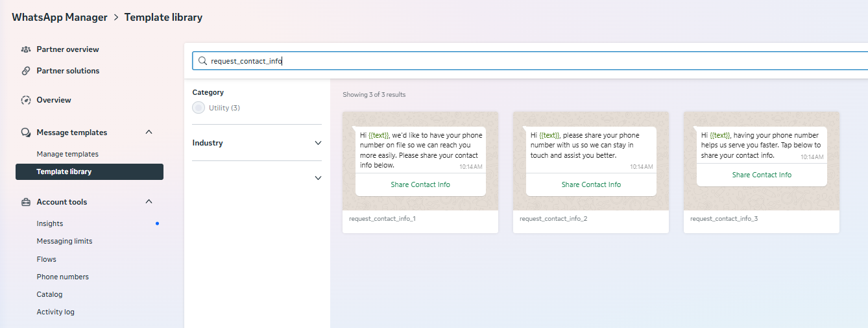
Task: Select Template library in sidebar
Action: coord(90,171)
